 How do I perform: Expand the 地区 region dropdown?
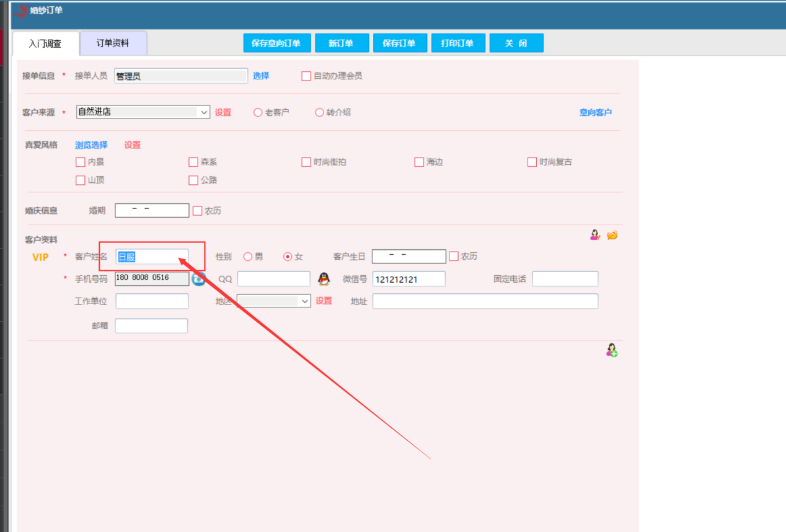(304, 301)
